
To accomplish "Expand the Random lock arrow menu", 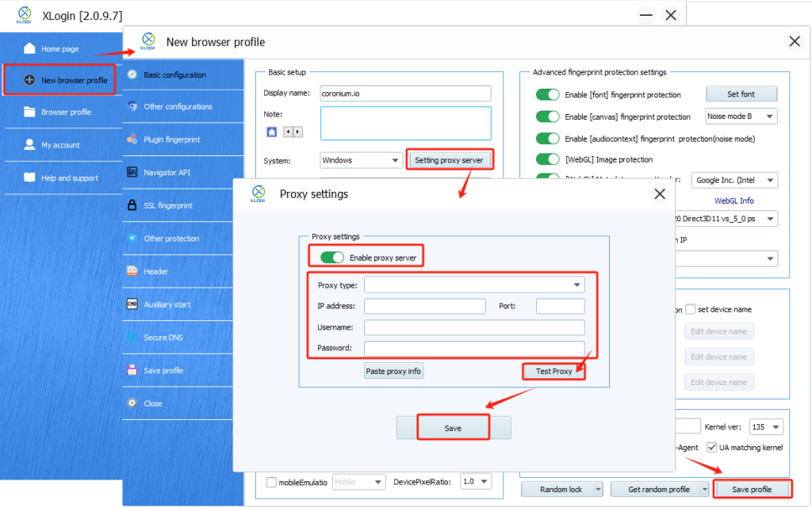I will coord(598,490).
